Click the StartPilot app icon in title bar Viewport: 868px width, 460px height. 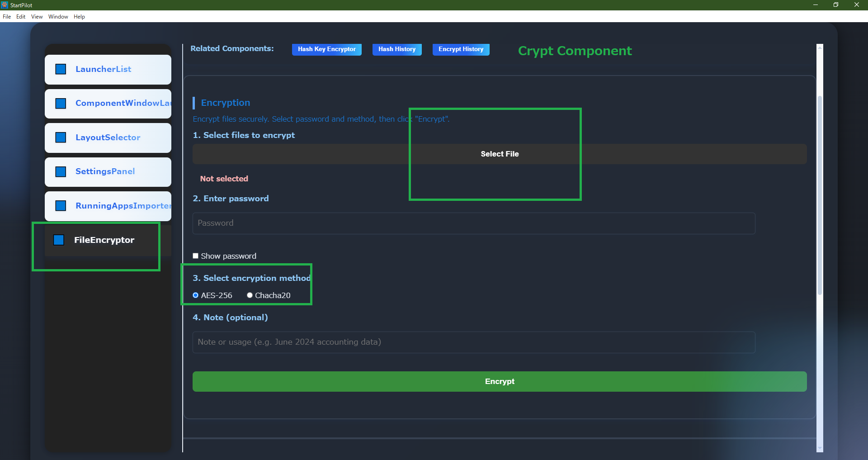[5, 5]
